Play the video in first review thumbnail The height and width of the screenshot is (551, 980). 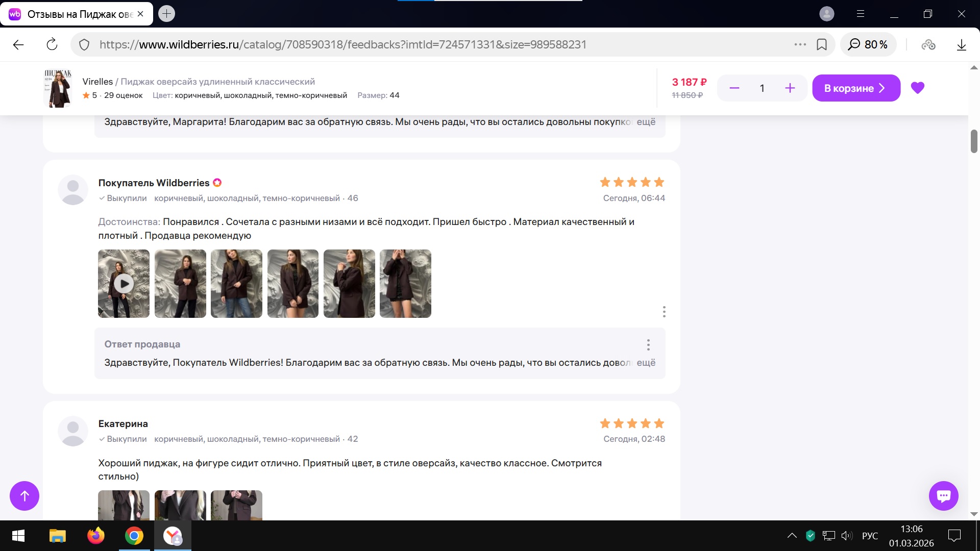pos(124,284)
